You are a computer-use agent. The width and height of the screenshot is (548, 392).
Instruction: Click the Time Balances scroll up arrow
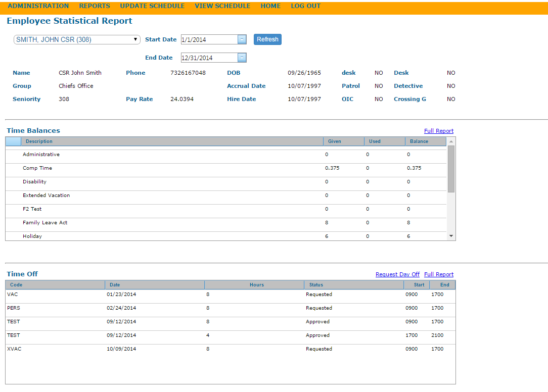451,141
